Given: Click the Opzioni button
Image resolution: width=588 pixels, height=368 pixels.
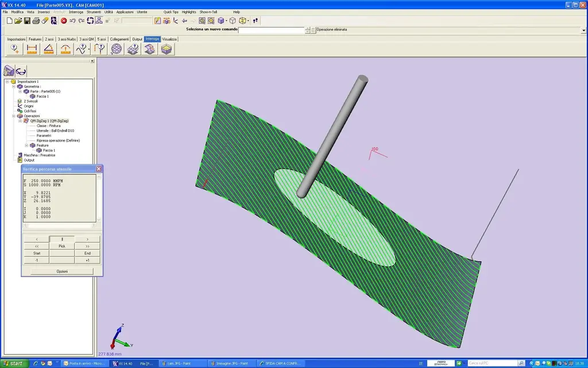Looking at the screenshot, I should (62, 271).
